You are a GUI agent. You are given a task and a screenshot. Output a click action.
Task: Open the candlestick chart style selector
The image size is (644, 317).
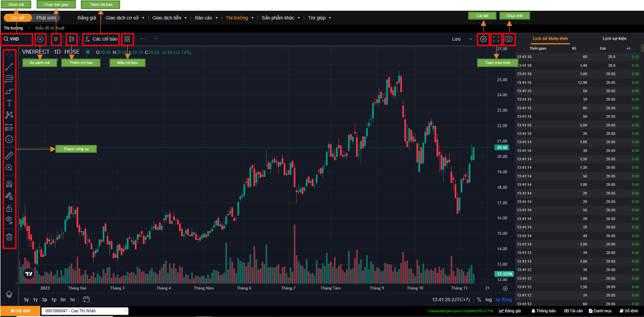[71, 39]
